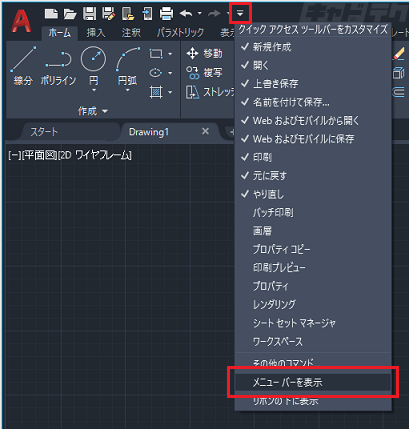Click the AutoCAD application logo button
Screen dimensions: 409x429
coord(21,21)
